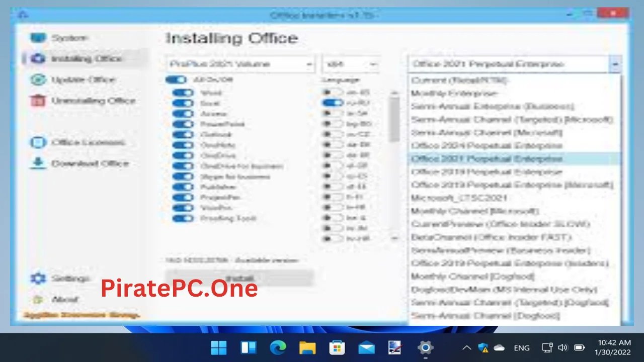The image size is (644, 362).
Task: Disable the Proofing Tools toggle
Action: coord(183,219)
